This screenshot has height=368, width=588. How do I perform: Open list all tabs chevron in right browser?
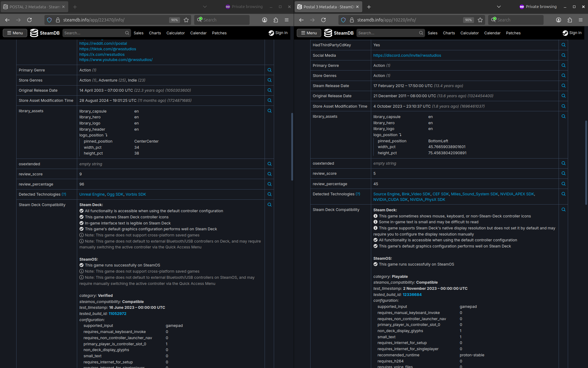[x=499, y=7]
